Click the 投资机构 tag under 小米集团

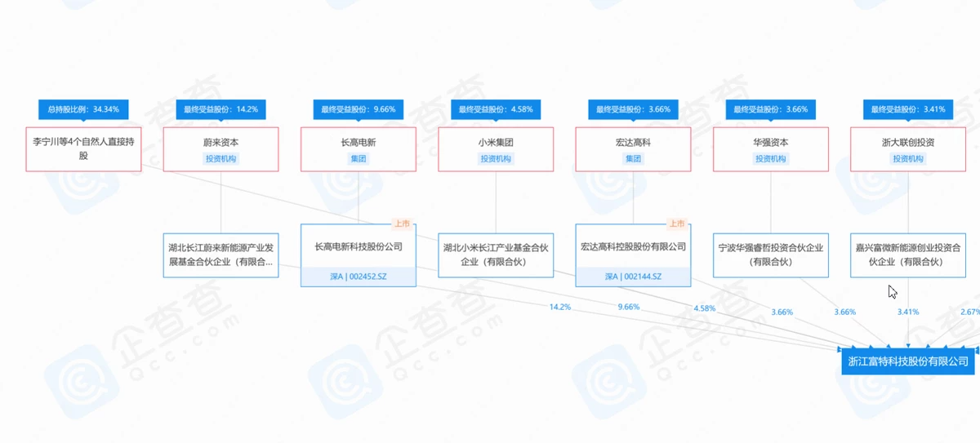496,159
